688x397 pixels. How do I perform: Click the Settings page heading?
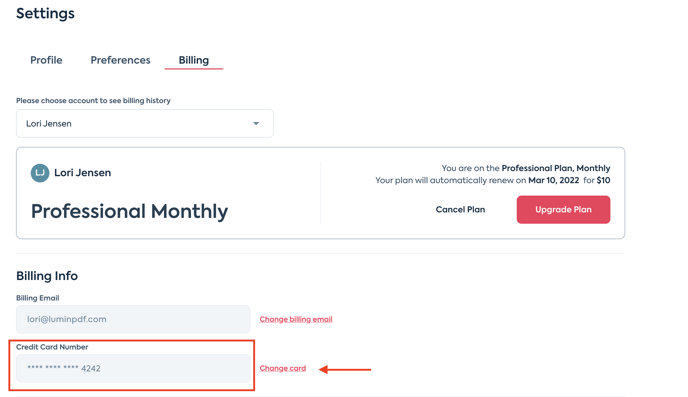pyautogui.click(x=45, y=14)
